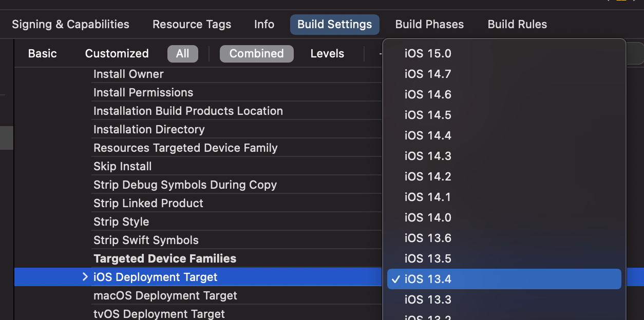Image resolution: width=644 pixels, height=320 pixels.
Task: Select iOS 13.6 from the list
Action: pos(504,238)
